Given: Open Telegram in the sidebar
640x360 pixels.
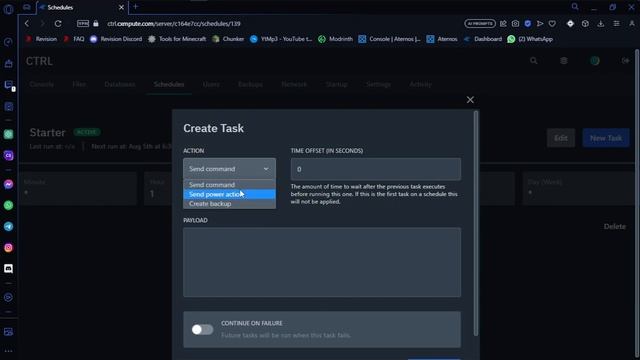Looking at the screenshot, I should point(8,227).
